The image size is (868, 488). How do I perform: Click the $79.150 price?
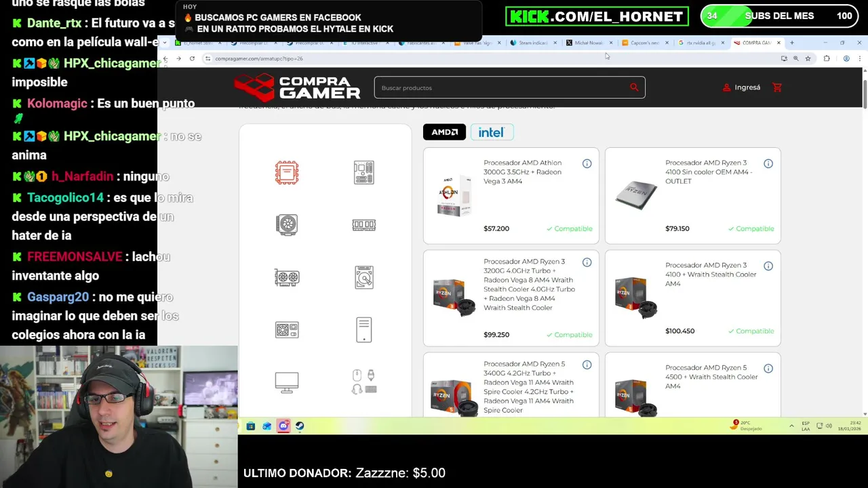[677, 228]
